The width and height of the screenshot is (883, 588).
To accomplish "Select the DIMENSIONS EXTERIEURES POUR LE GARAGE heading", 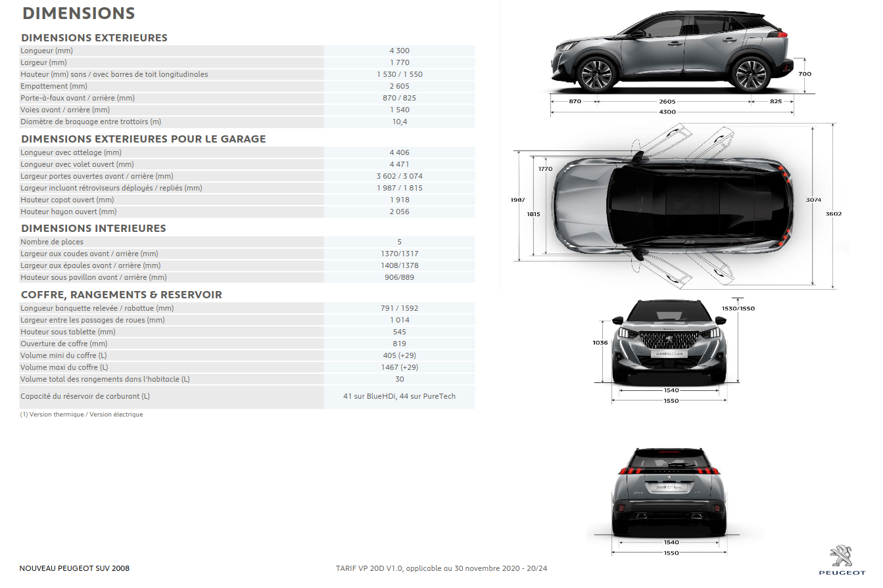I will pyautogui.click(x=143, y=139).
